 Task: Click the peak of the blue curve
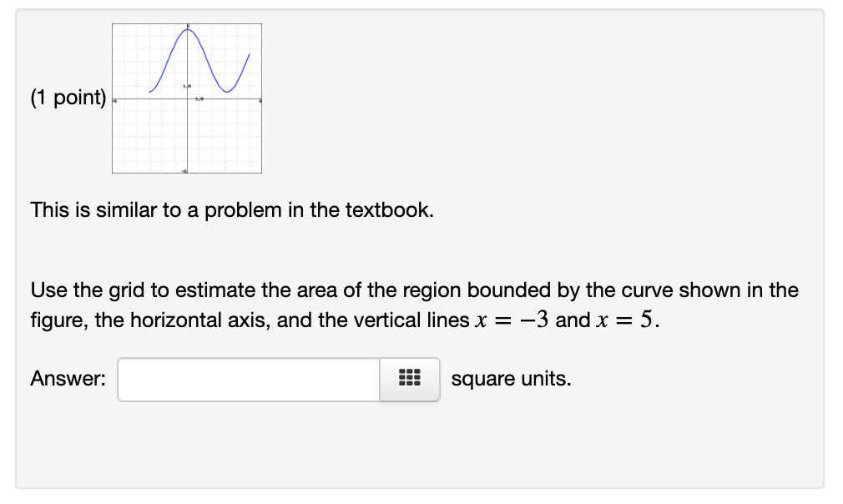pyautogui.click(x=187, y=30)
